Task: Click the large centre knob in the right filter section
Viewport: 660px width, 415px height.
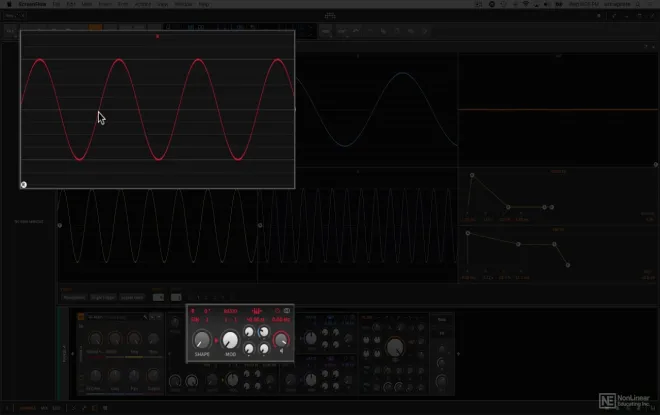Action: point(395,347)
